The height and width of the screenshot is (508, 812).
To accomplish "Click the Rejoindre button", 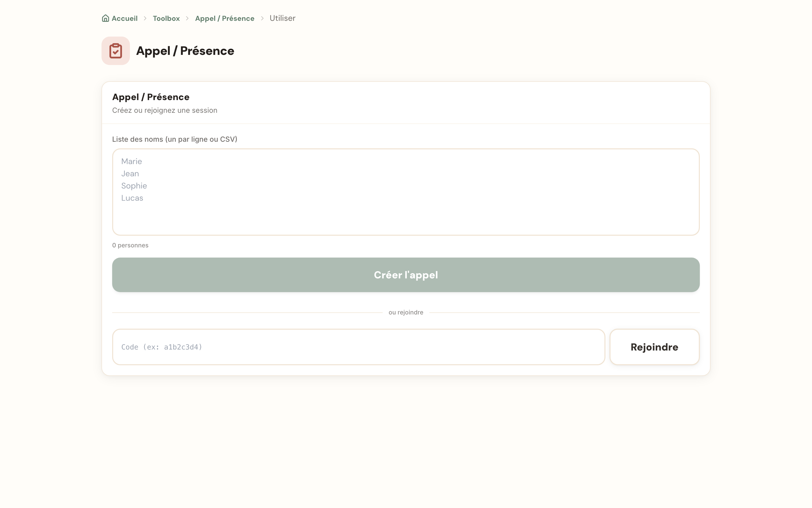I will click(654, 347).
